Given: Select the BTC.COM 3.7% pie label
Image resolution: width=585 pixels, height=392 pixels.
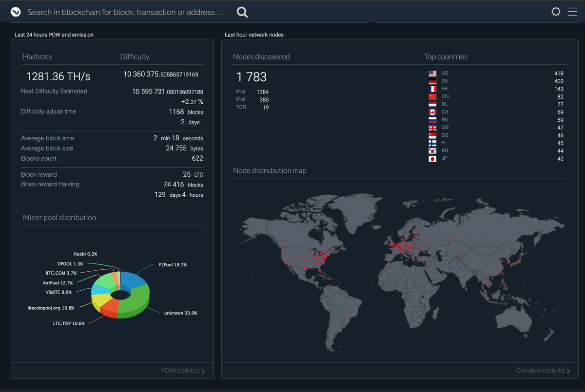Looking at the screenshot, I should tap(61, 273).
